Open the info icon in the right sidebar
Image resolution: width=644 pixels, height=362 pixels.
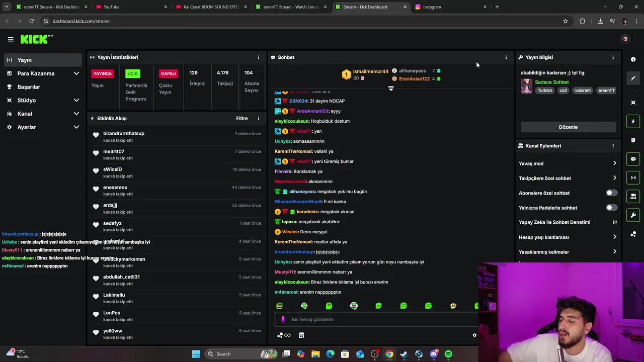tap(633, 59)
